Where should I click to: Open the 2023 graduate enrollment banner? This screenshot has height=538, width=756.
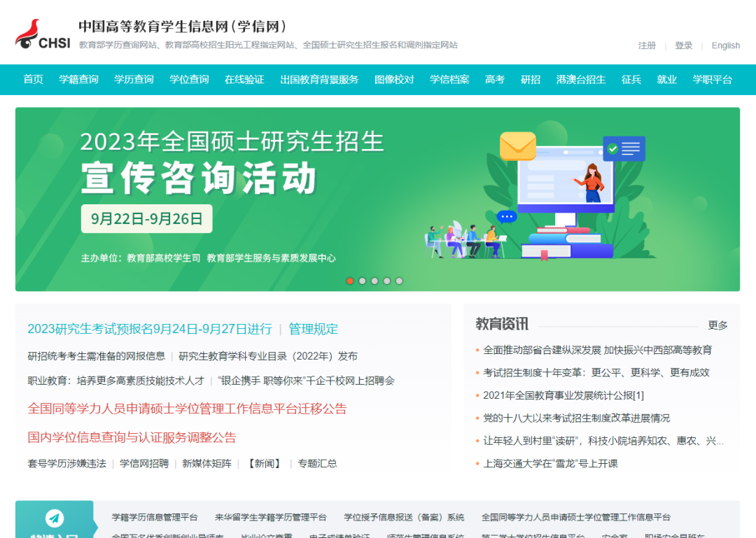point(377,199)
